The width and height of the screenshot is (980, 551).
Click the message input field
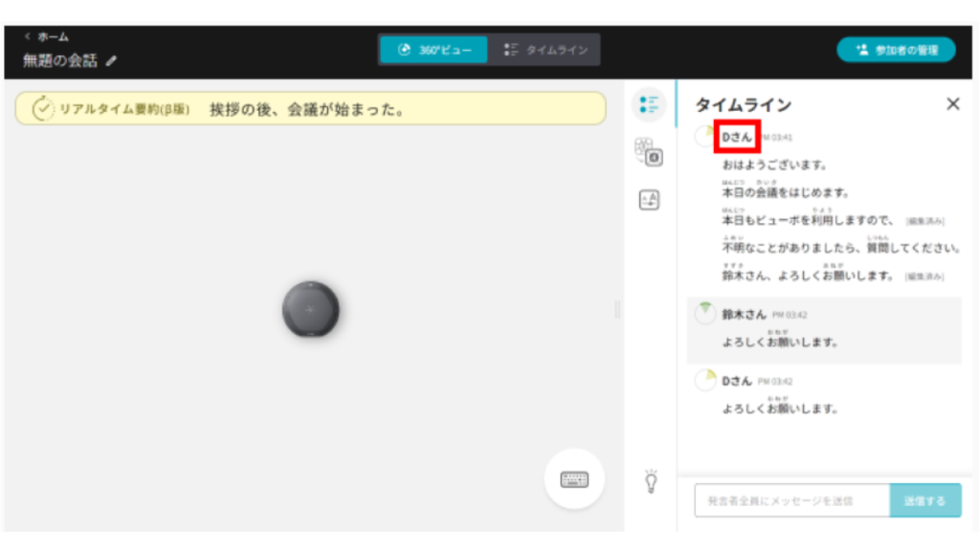pyautogui.click(x=791, y=500)
